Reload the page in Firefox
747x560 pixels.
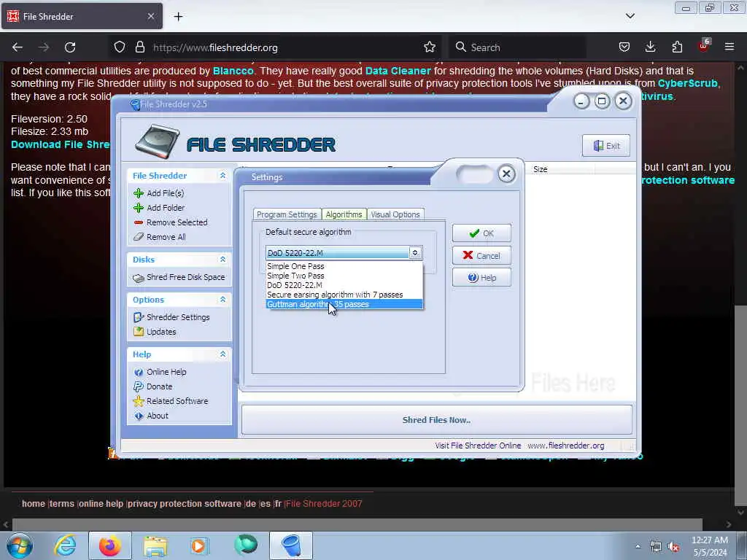click(70, 47)
